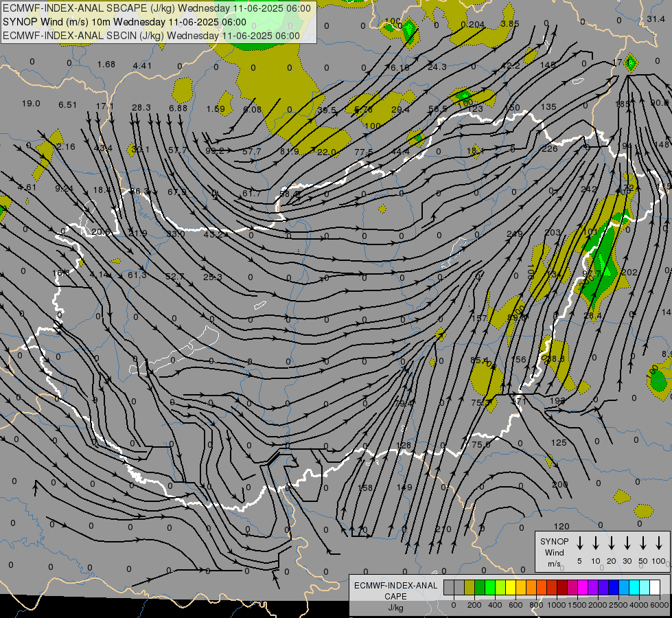
Task: Click the wind arrow above the 100 m/s label
Action: point(659,543)
